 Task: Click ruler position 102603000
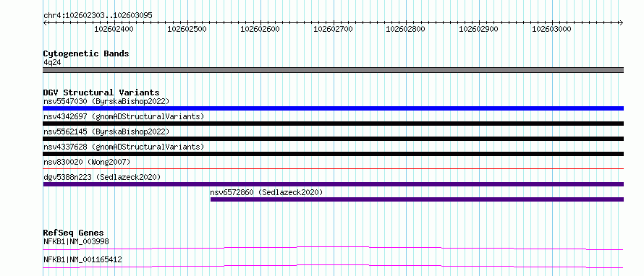(551, 29)
